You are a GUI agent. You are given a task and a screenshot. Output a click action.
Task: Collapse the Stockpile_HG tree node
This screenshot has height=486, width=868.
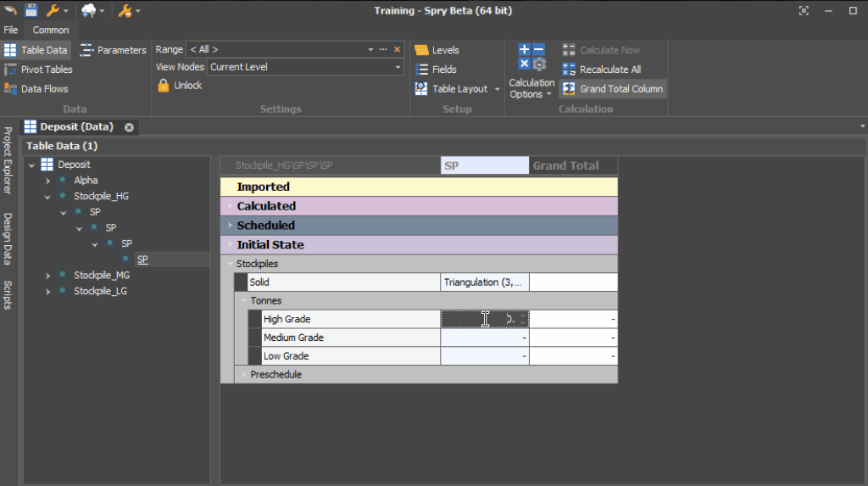48,197
